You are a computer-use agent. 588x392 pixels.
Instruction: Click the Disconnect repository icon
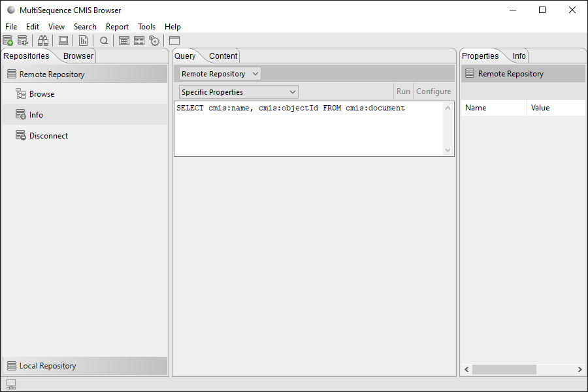click(21, 135)
